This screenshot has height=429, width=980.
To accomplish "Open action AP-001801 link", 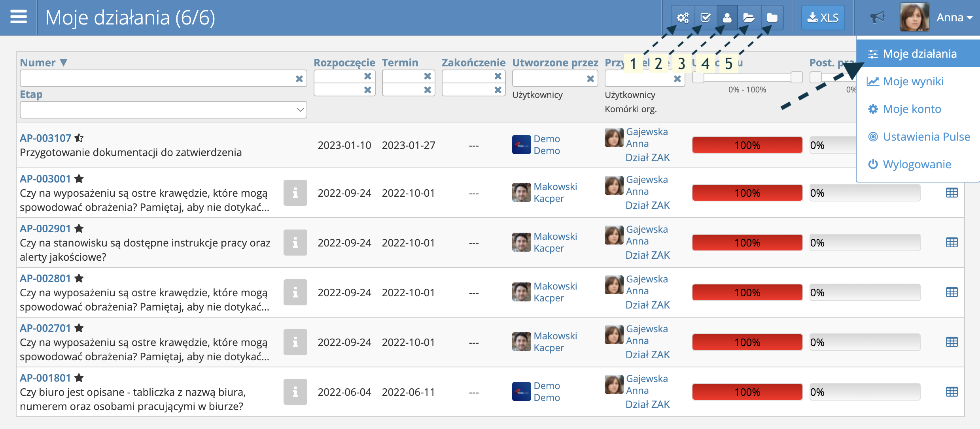I will [x=45, y=378].
